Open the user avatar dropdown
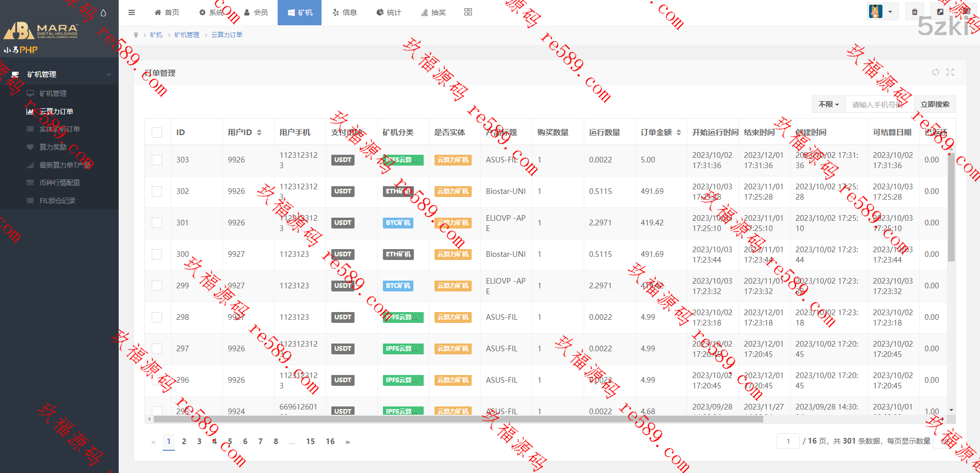The width and height of the screenshot is (980, 473). 881,12
